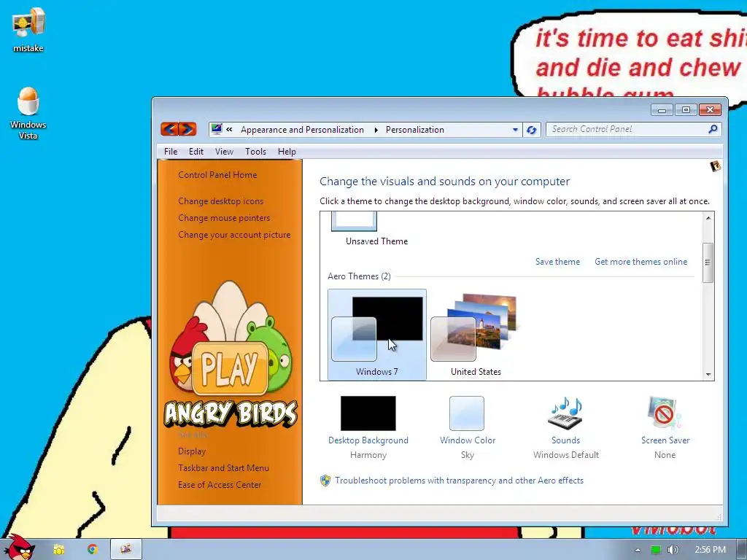
Task: Click the Personalization breadcrumb segment
Action: coord(415,130)
